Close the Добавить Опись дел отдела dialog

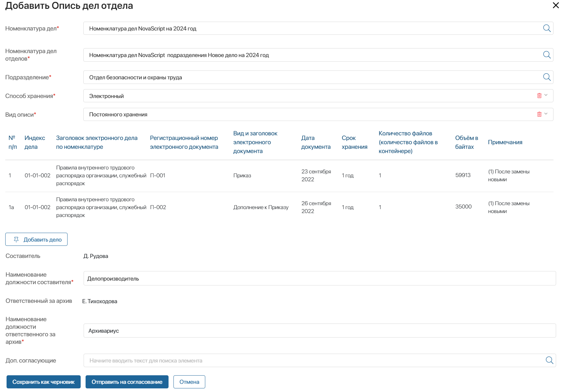[555, 5]
